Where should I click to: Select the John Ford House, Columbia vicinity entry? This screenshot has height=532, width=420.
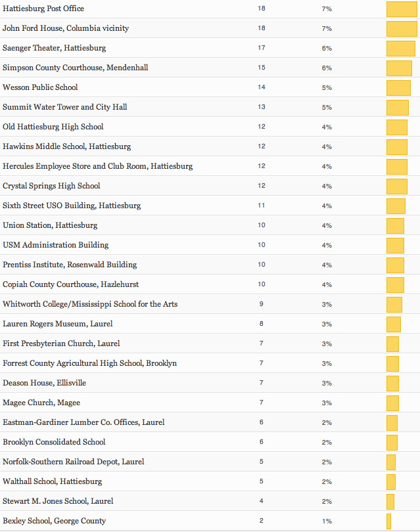[66, 28]
